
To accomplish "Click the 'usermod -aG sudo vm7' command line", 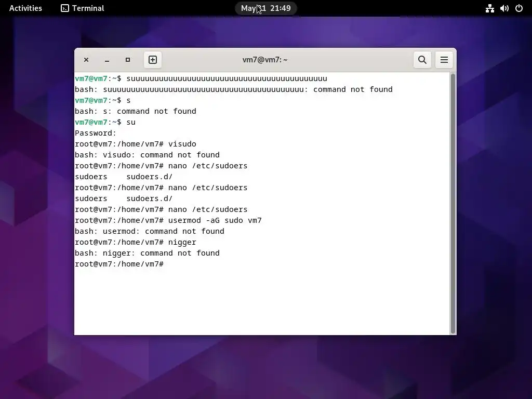I will click(168, 220).
